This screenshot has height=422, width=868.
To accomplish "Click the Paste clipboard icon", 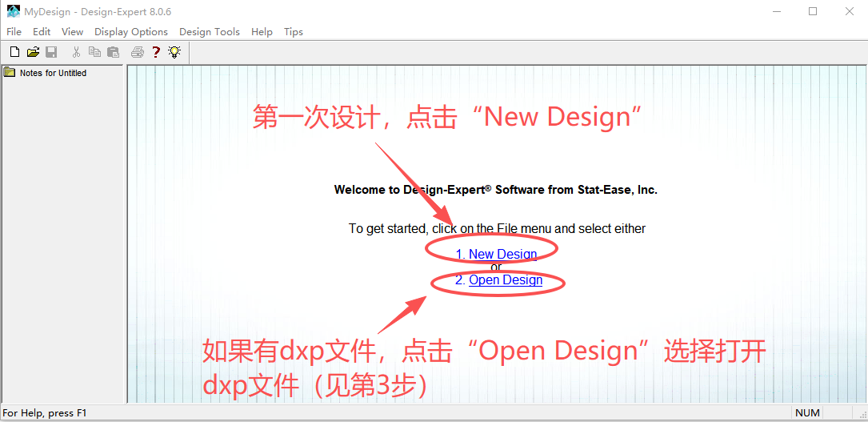I will tap(113, 52).
